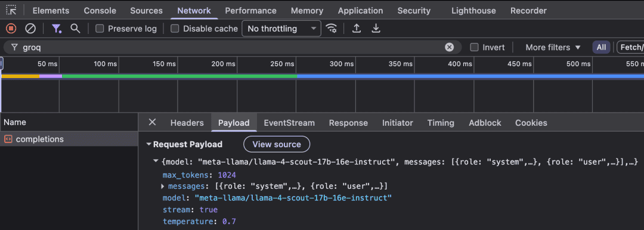Open the Timing tab

click(441, 123)
